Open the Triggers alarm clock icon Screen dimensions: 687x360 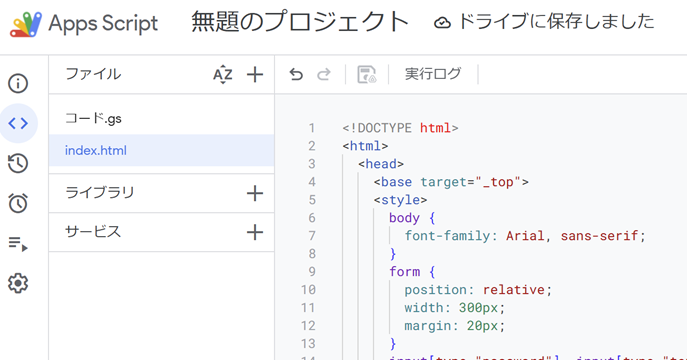tap(18, 203)
